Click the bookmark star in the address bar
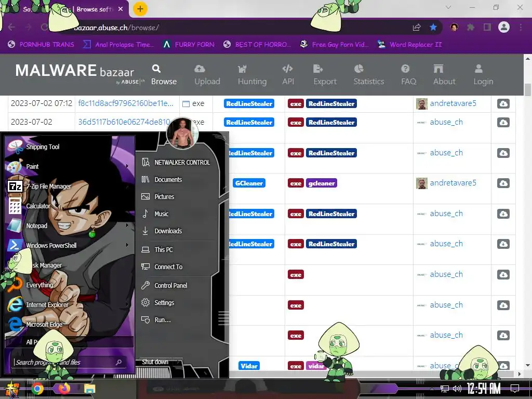The width and height of the screenshot is (532, 399). pyautogui.click(x=433, y=27)
